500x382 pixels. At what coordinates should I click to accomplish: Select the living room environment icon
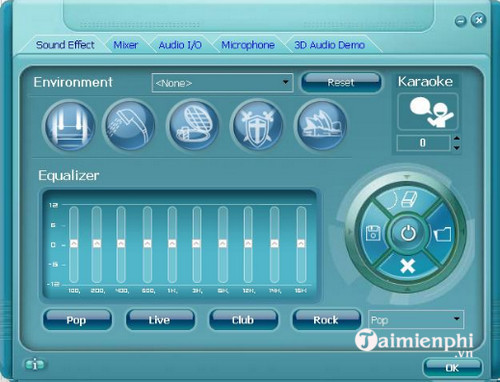[x=70, y=126]
